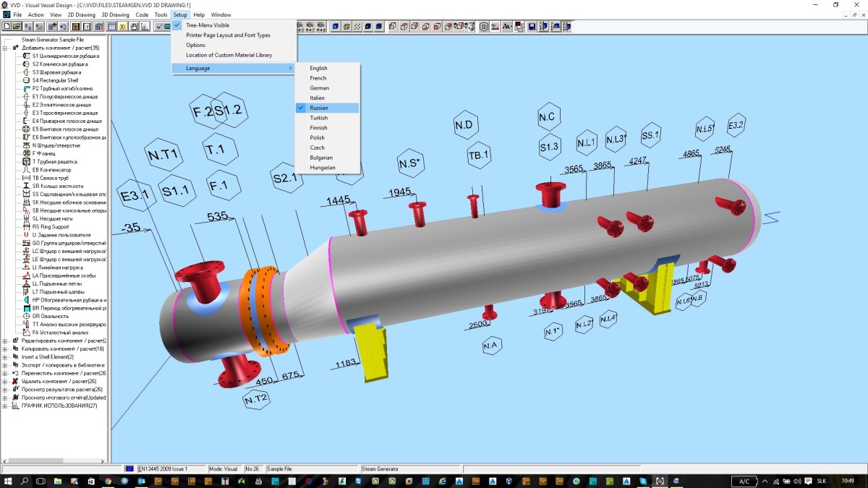Open the Language submenu

[197, 68]
